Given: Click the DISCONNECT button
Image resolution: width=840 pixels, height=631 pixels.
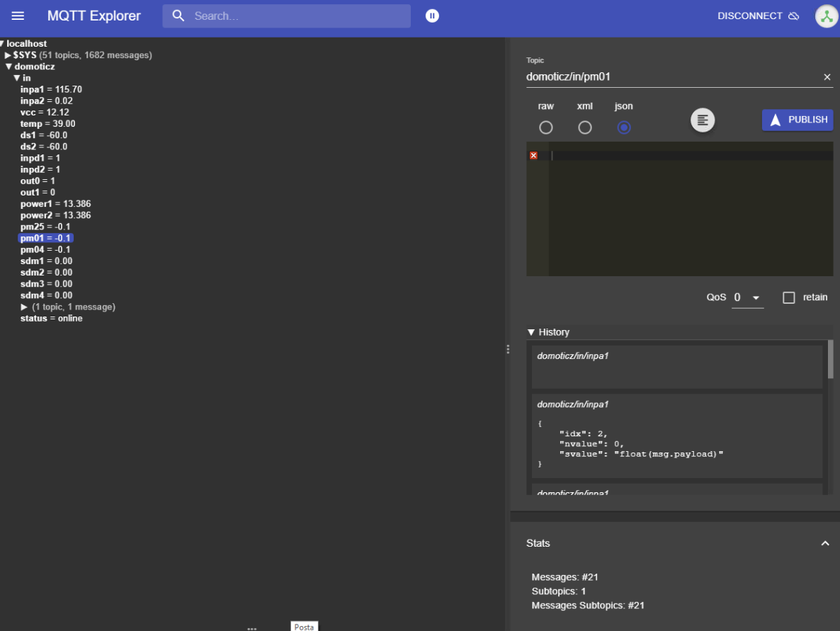Looking at the screenshot, I should [x=759, y=16].
